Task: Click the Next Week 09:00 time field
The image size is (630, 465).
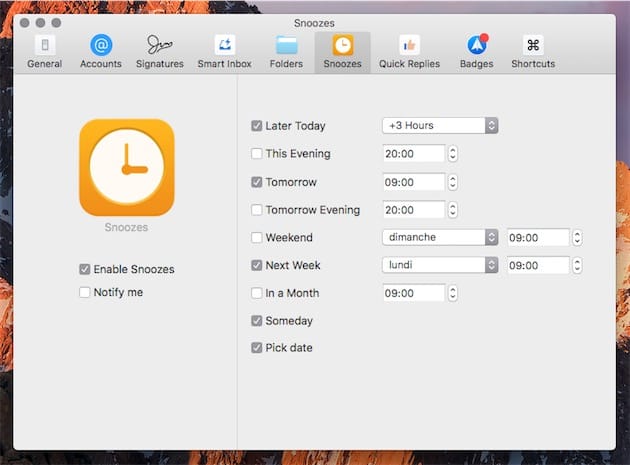Action: [x=538, y=265]
